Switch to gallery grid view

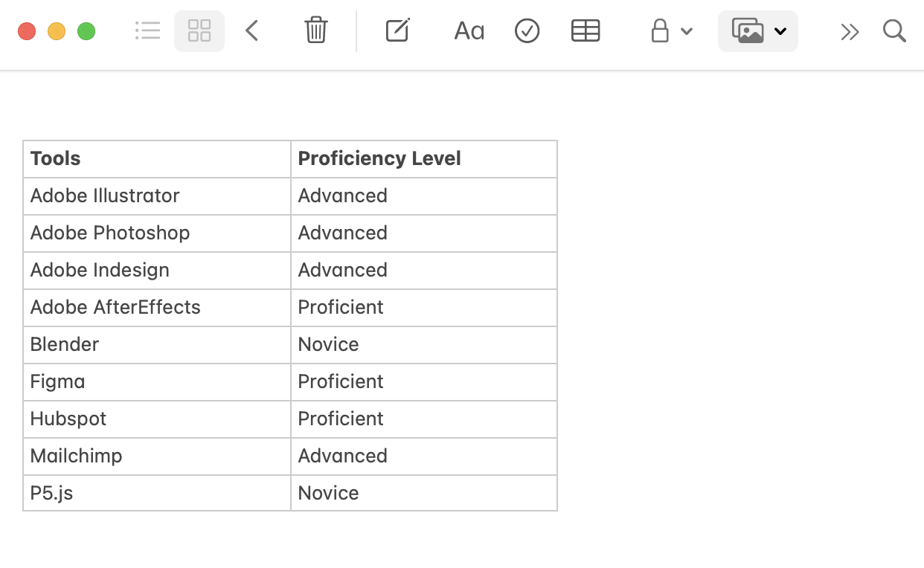[199, 31]
